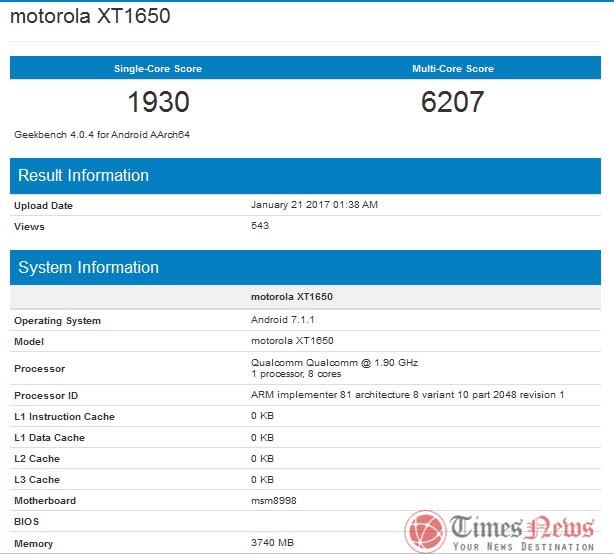
Task: Click the ARM implementer Processor ID value
Action: point(407,395)
